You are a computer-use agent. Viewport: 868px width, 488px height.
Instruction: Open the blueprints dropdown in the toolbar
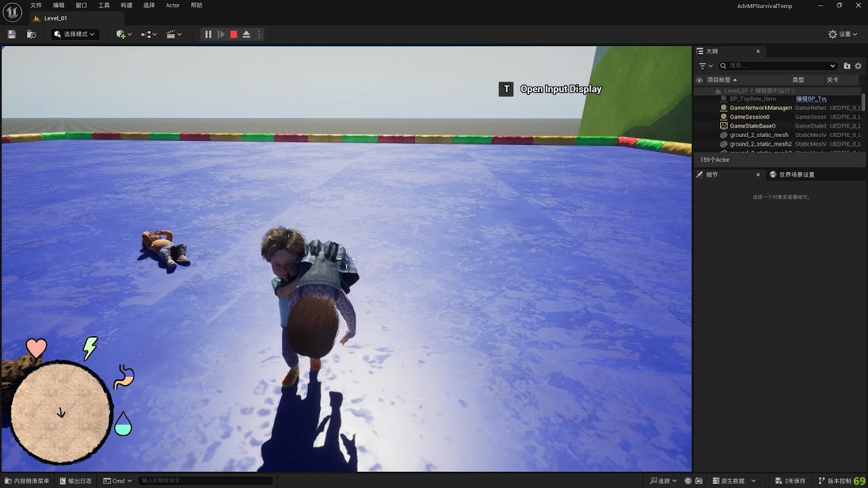(149, 34)
